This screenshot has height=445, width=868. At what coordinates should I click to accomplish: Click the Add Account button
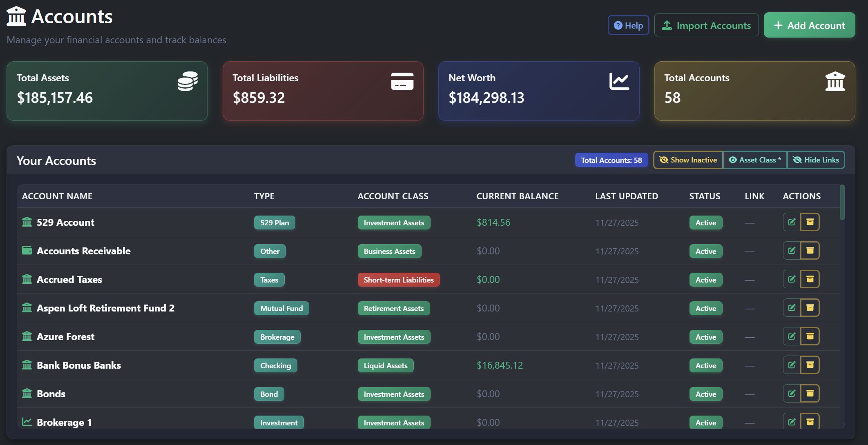pyautogui.click(x=809, y=25)
